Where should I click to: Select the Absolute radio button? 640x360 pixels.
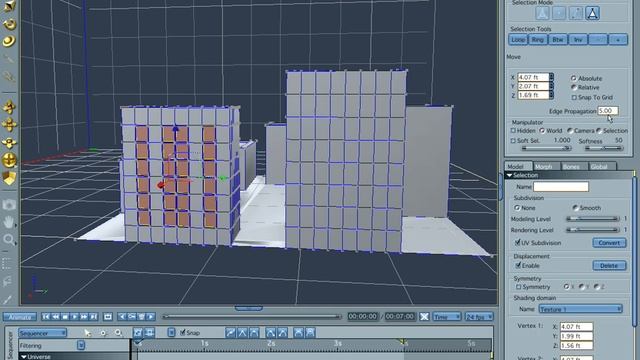573,78
